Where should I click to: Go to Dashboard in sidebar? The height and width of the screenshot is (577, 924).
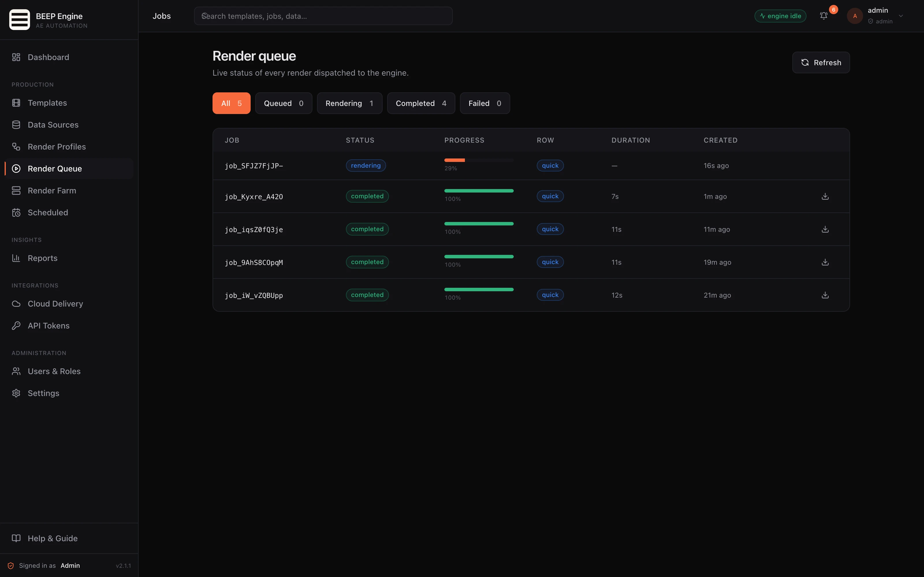[69, 57]
